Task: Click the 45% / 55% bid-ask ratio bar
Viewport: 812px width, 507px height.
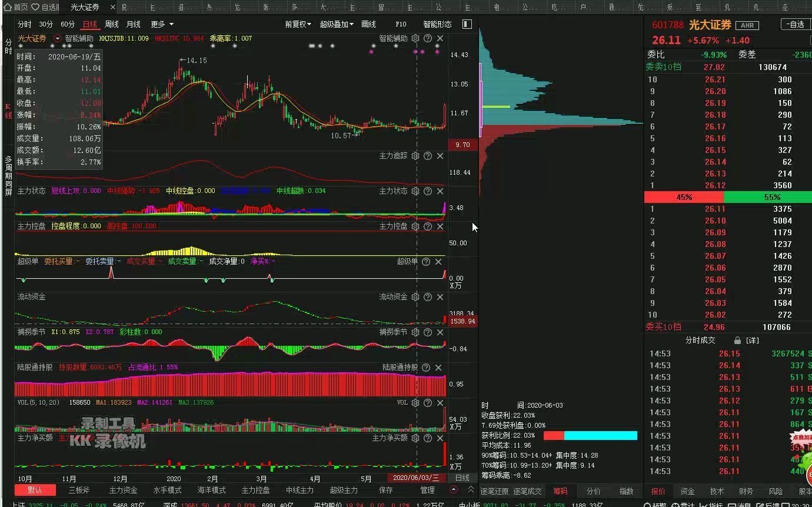Action: click(x=728, y=197)
